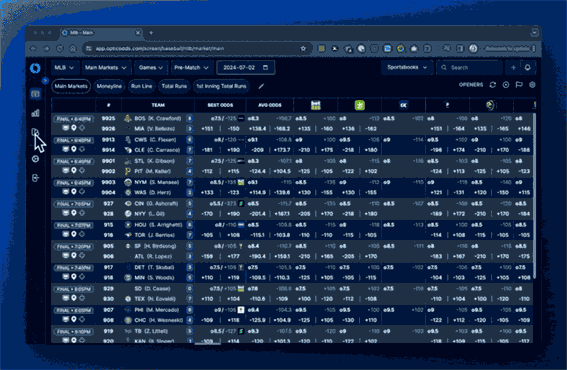
Task: Click the green star sportsbook column logo
Action: [x=359, y=105]
